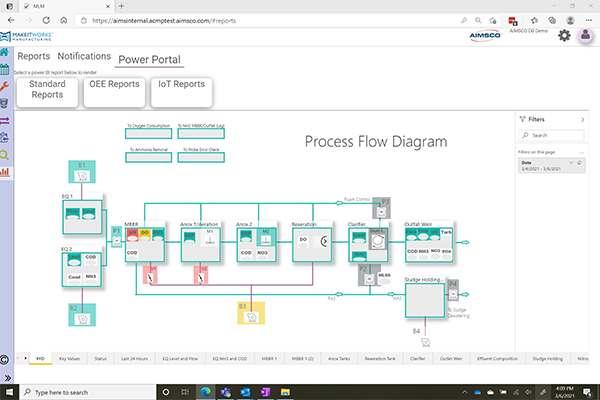The height and width of the screenshot is (400, 600).
Task: Click the browser address bar
Action: point(268,21)
